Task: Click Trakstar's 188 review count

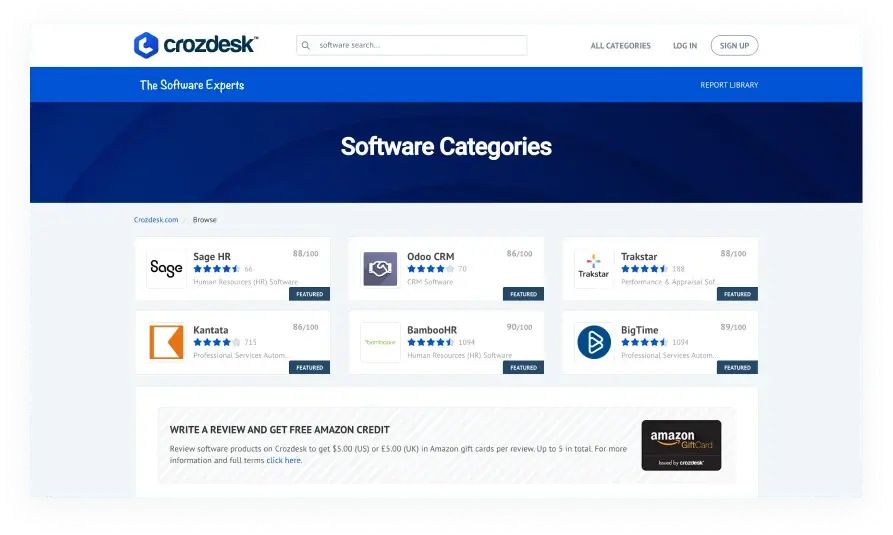Action: pyautogui.click(x=678, y=269)
